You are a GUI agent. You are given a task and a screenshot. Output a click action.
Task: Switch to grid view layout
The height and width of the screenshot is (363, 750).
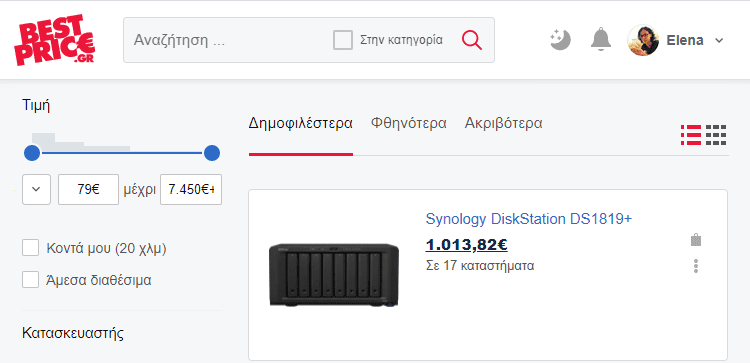(x=716, y=135)
